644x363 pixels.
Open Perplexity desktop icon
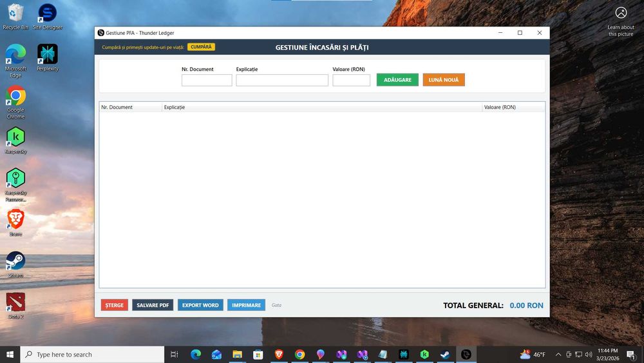coord(48,57)
